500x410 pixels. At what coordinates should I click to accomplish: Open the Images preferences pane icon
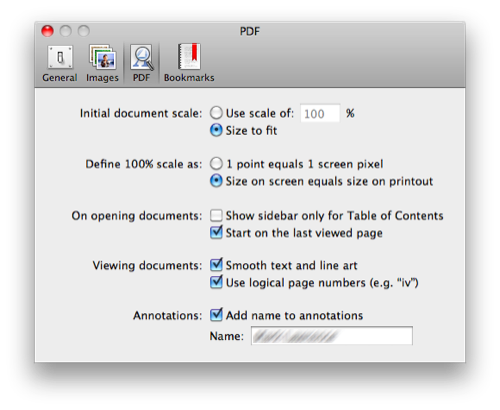102,63
